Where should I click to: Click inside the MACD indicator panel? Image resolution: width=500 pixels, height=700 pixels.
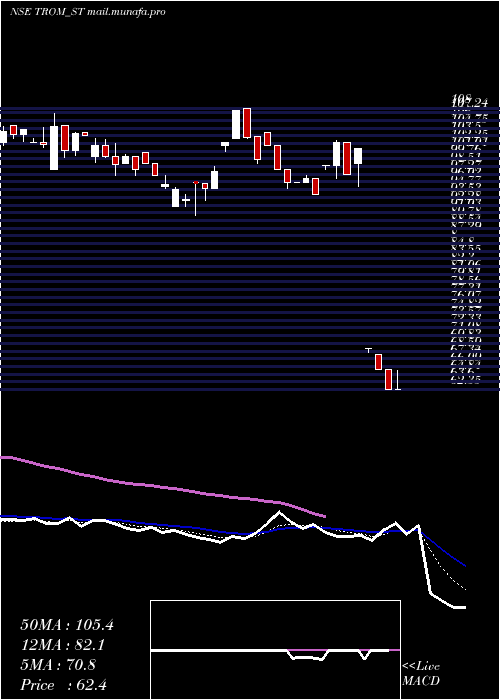coord(275,650)
